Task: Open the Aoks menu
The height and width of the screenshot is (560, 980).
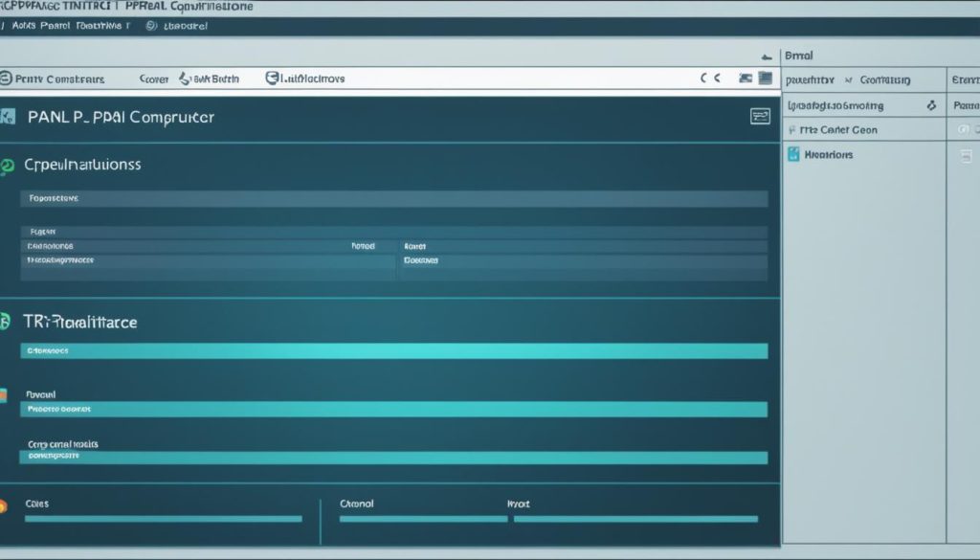Action: click(24, 26)
